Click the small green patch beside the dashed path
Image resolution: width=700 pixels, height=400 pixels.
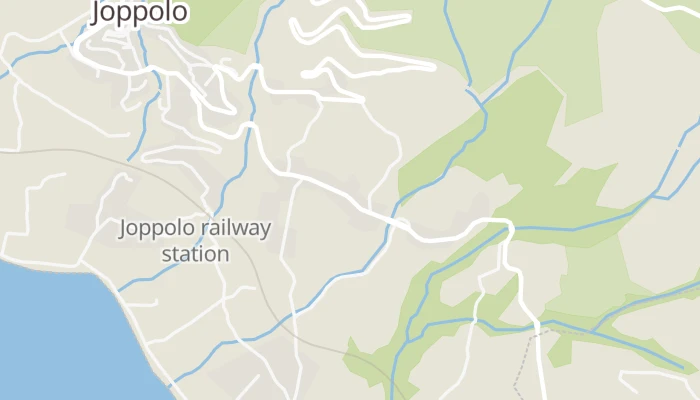tap(560, 350)
